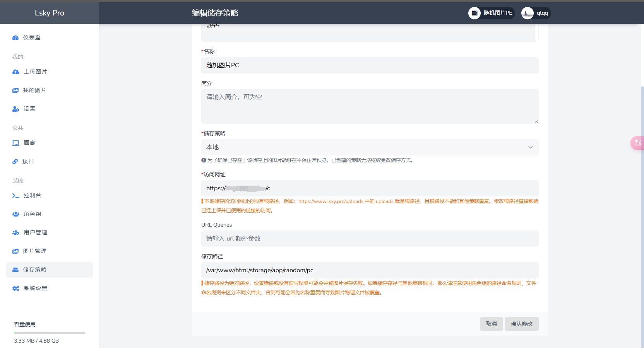
Task: Open the storage strategy dropdown showing 本地
Action: pyautogui.click(x=370, y=147)
